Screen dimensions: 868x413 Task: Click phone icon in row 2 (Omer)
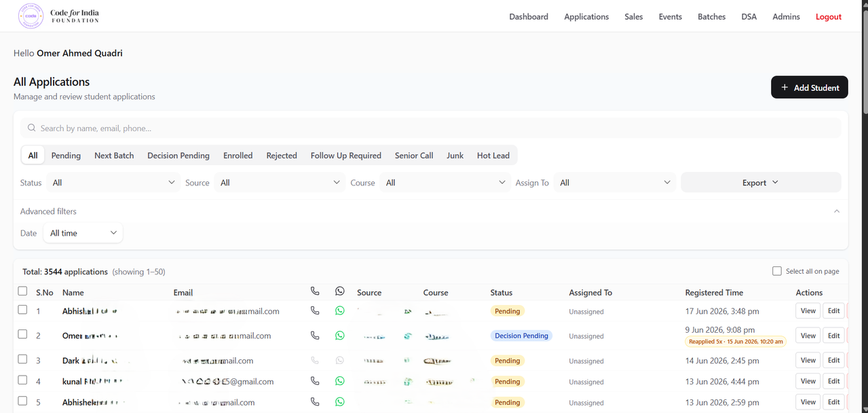315,335
